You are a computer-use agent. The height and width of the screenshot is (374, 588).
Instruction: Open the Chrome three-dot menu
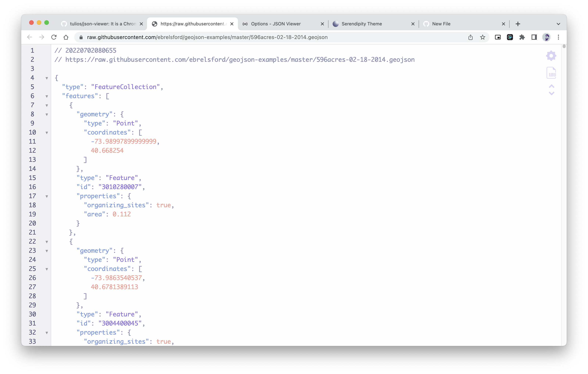click(558, 37)
